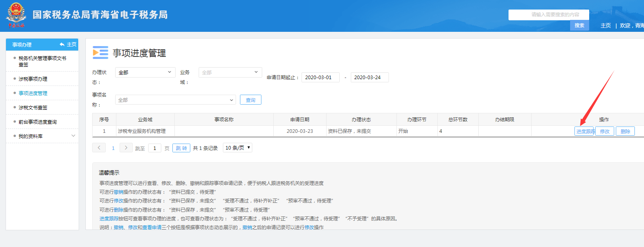This screenshot has width=644, height=247.
Task: Click the 办理状态 column header
Action: (361, 119)
